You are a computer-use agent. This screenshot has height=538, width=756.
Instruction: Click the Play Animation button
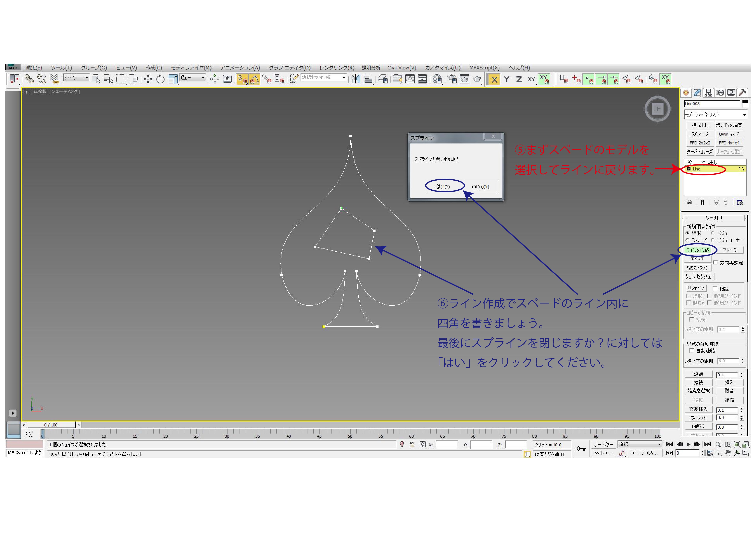[x=688, y=444]
